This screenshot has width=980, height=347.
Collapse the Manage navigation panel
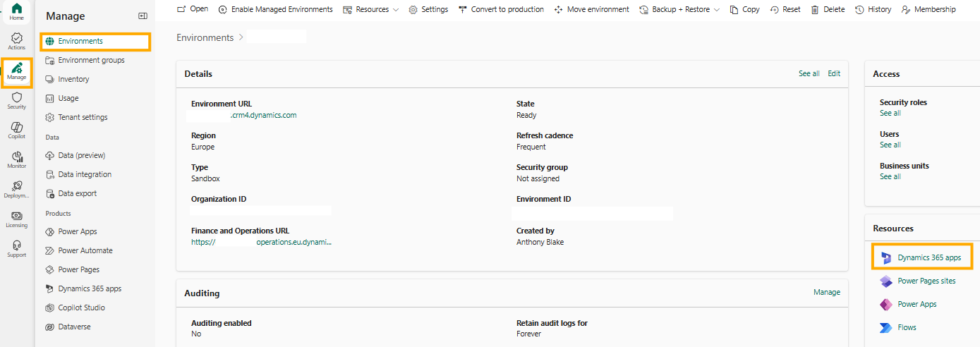(143, 16)
